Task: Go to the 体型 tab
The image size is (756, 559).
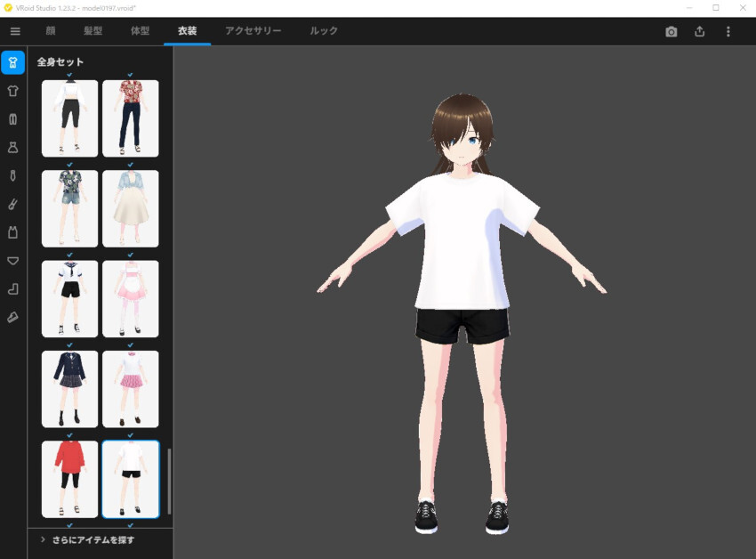Action: click(140, 31)
